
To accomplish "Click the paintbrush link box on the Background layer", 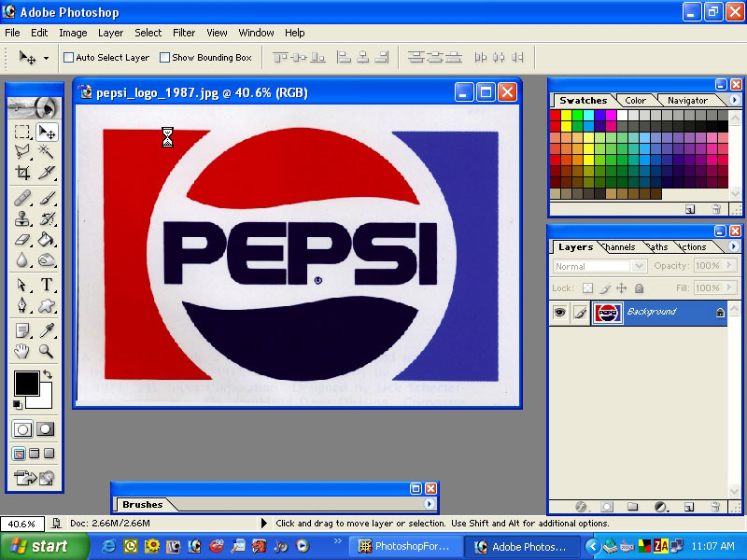I will [580, 313].
